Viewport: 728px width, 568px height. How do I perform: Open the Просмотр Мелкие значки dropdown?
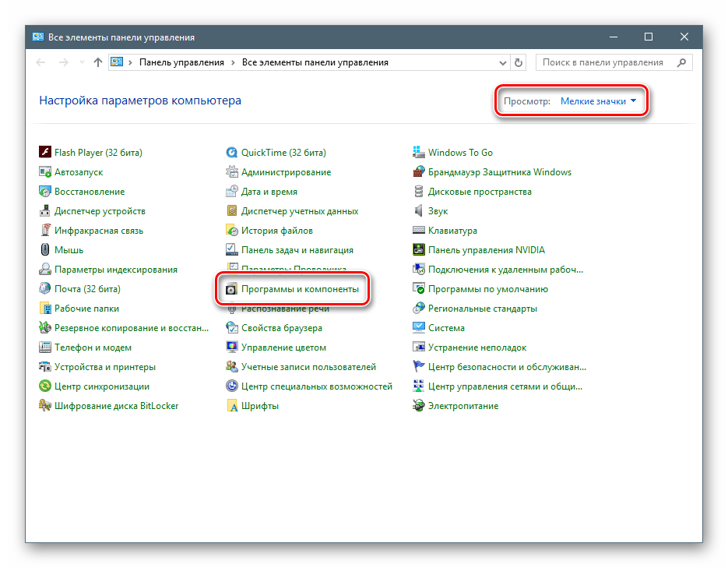(x=598, y=101)
